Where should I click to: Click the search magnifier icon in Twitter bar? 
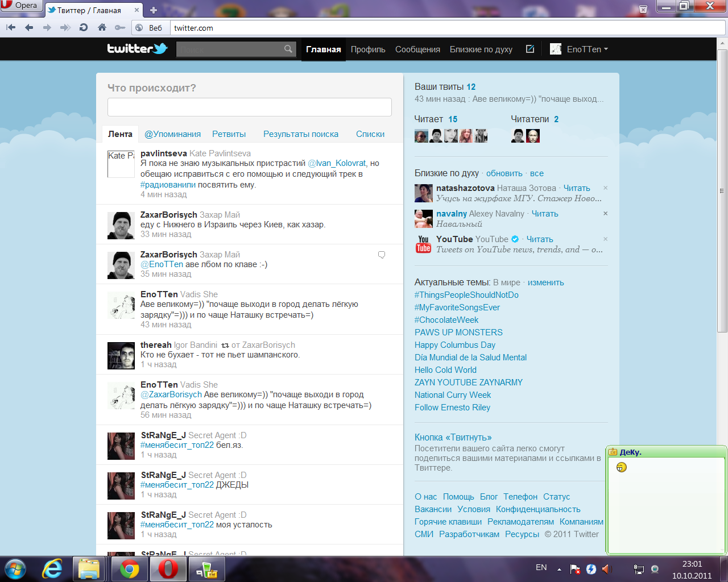pos(288,49)
